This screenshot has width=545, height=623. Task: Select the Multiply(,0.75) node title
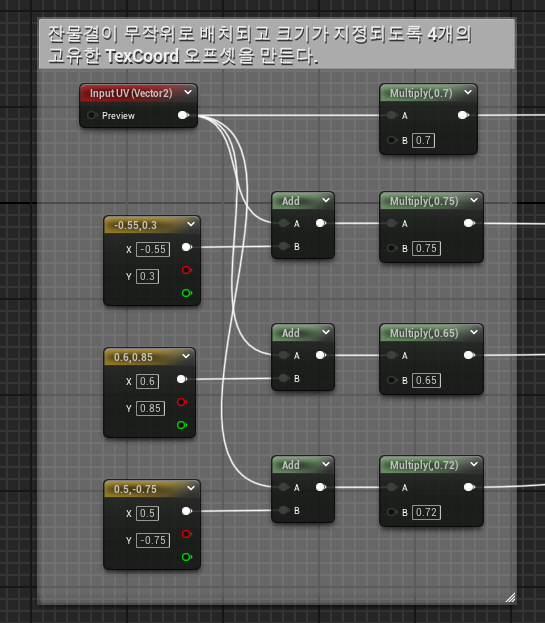click(x=424, y=201)
